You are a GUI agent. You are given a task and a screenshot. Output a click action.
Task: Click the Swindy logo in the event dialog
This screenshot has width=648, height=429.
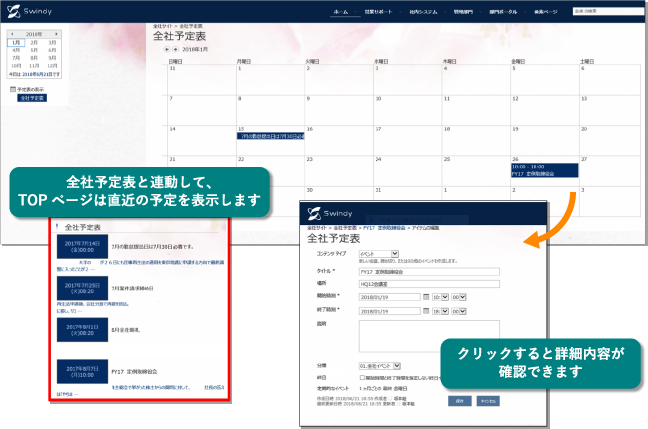tap(330, 213)
